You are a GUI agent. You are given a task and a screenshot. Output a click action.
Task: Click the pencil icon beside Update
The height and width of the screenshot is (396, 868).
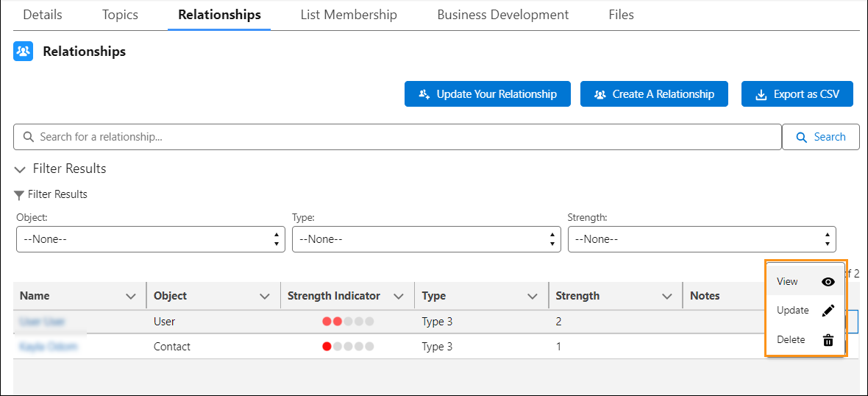pos(828,311)
